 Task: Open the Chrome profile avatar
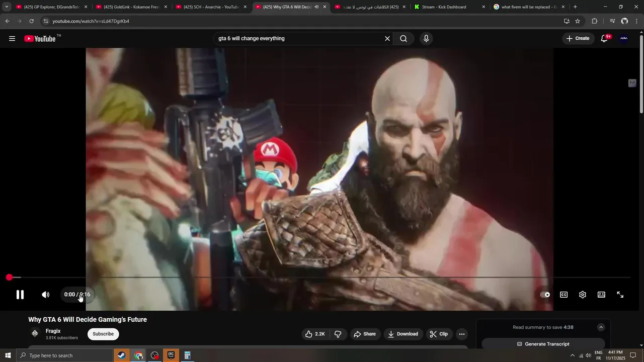pyautogui.click(x=624, y=21)
